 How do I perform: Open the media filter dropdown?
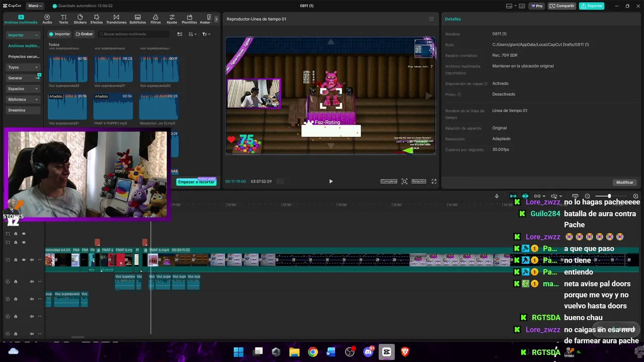click(206, 34)
